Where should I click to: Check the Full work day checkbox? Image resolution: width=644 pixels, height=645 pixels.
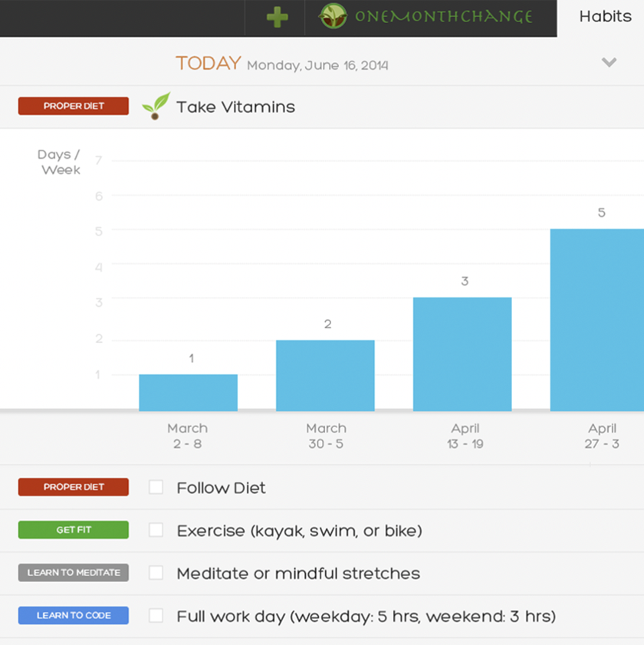[156, 615]
